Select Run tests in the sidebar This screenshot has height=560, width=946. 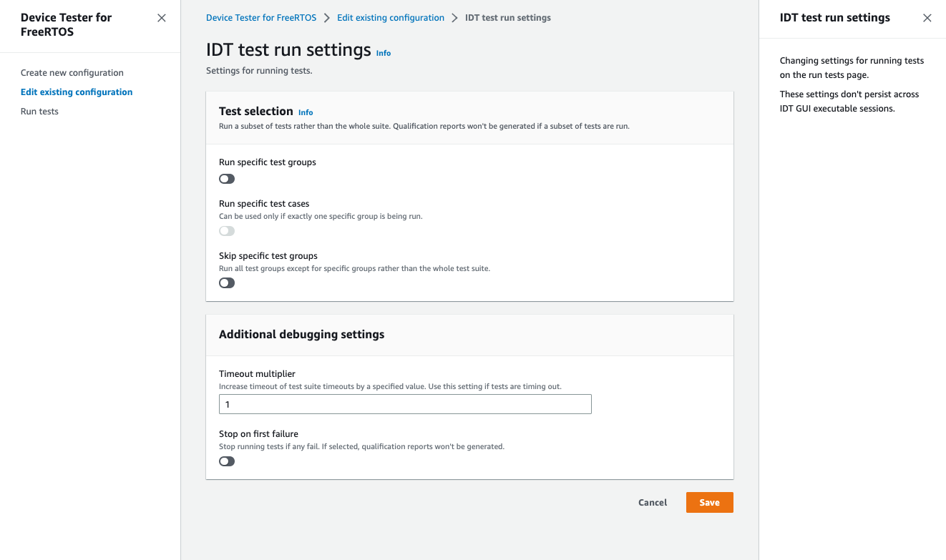pyautogui.click(x=39, y=111)
